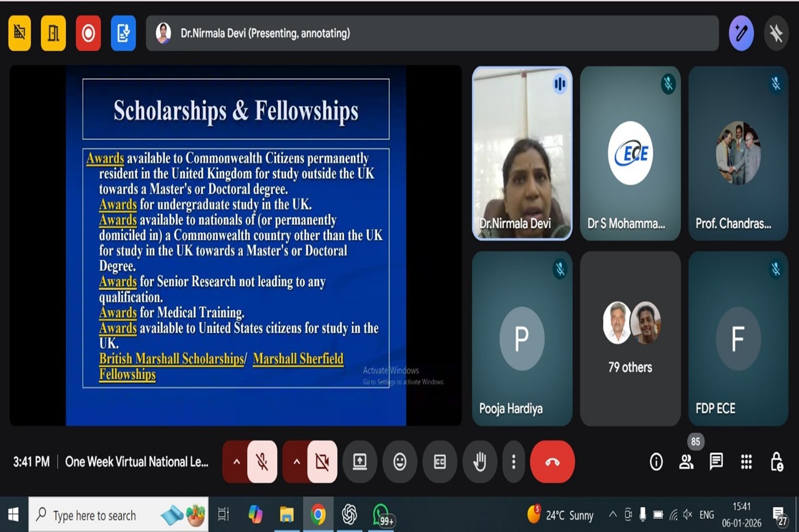This screenshot has width=799, height=532.
Task: Toggle closed captions
Action: coord(439,462)
